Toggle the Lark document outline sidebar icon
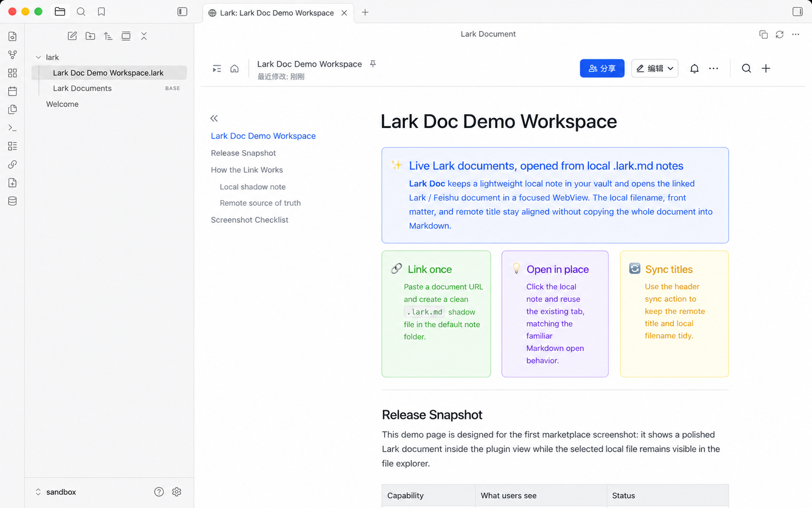812x508 pixels. [x=217, y=69]
